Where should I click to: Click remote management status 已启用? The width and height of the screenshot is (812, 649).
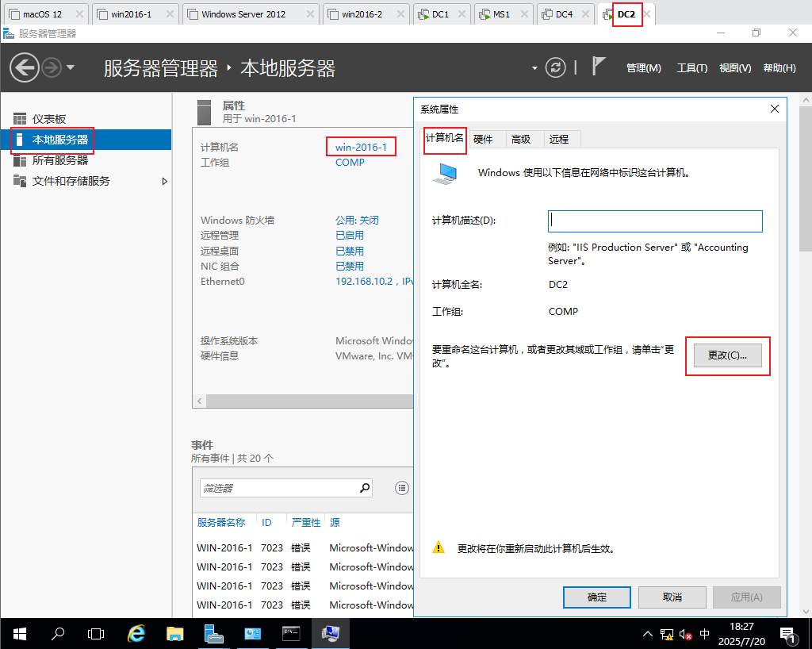350,235
